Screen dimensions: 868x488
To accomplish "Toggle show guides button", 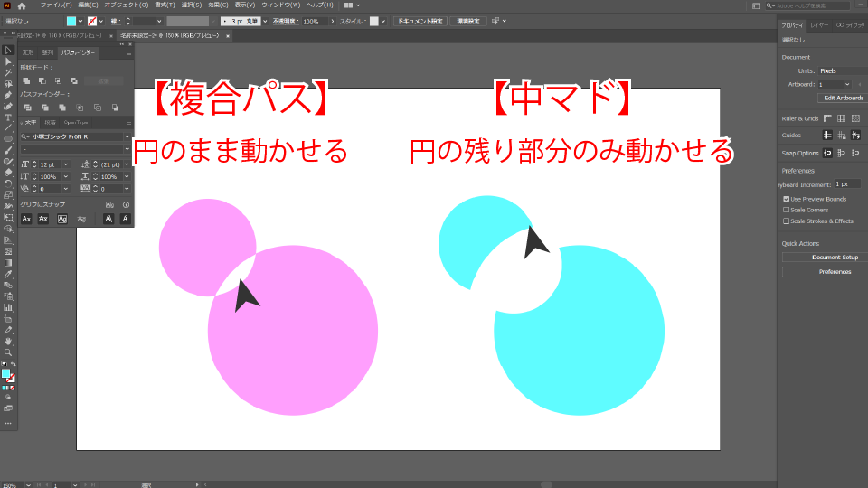I will (827, 135).
